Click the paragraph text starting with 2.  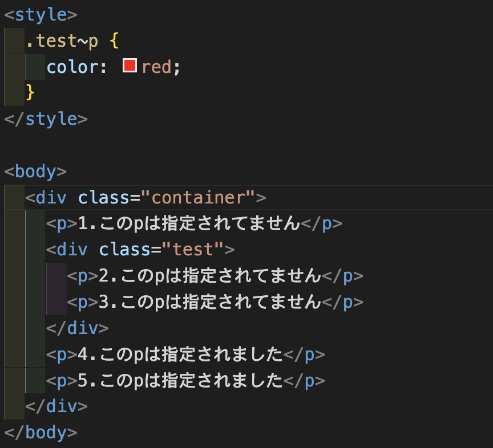pos(209,276)
